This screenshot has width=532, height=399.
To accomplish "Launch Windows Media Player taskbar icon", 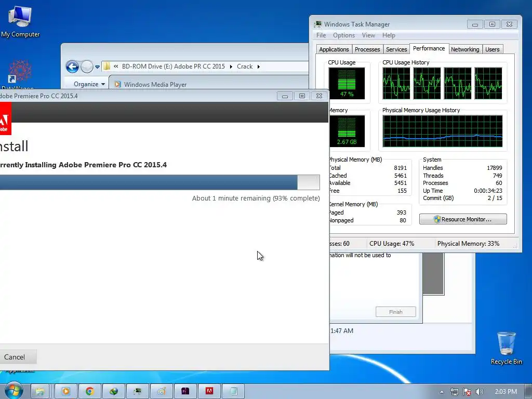I will (x=66, y=392).
